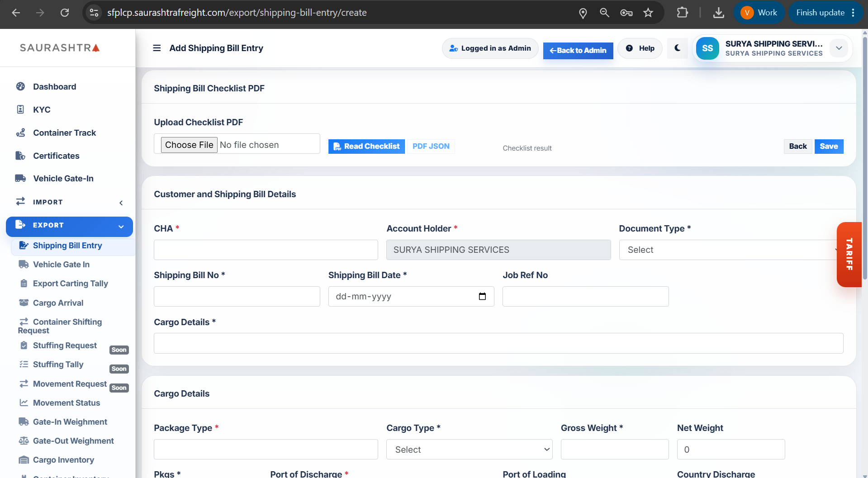868x478 pixels.
Task: Click Read Checklist button
Action: pyautogui.click(x=366, y=146)
